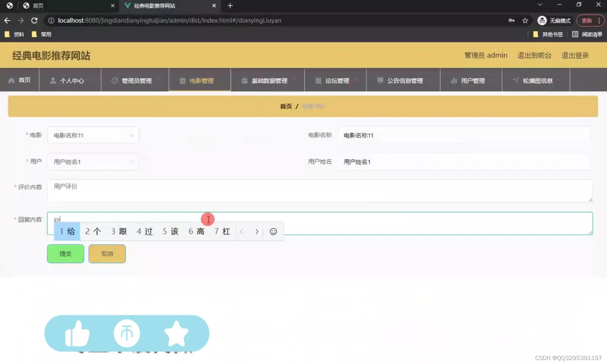
Task: Select IME candidate 5 该
Action: pyautogui.click(x=171, y=231)
